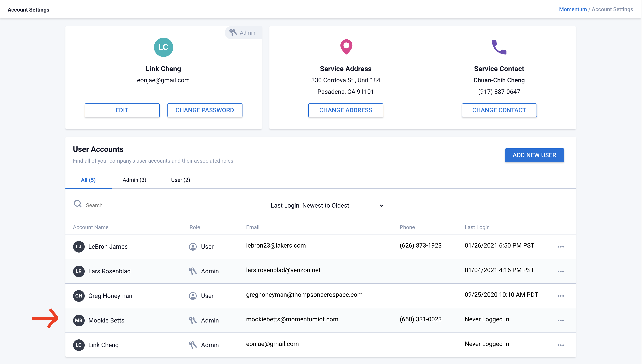Click the purple Service Contact phone icon
This screenshot has height=364, width=642.
(499, 47)
